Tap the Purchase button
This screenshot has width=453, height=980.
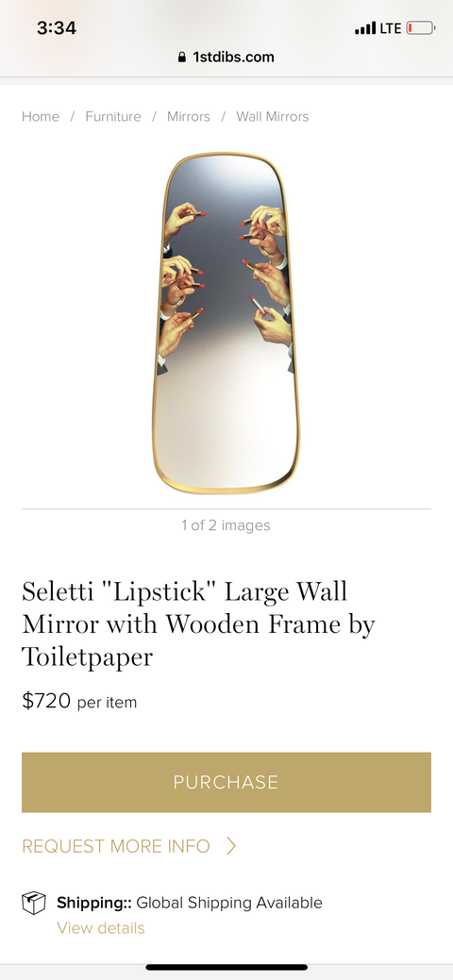coord(226,782)
